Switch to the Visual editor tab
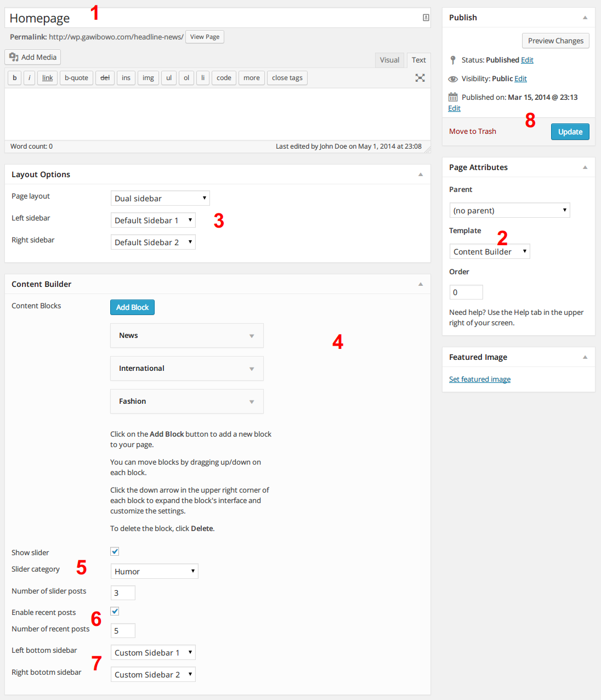Image resolution: width=601 pixels, height=700 pixels. (389, 60)
